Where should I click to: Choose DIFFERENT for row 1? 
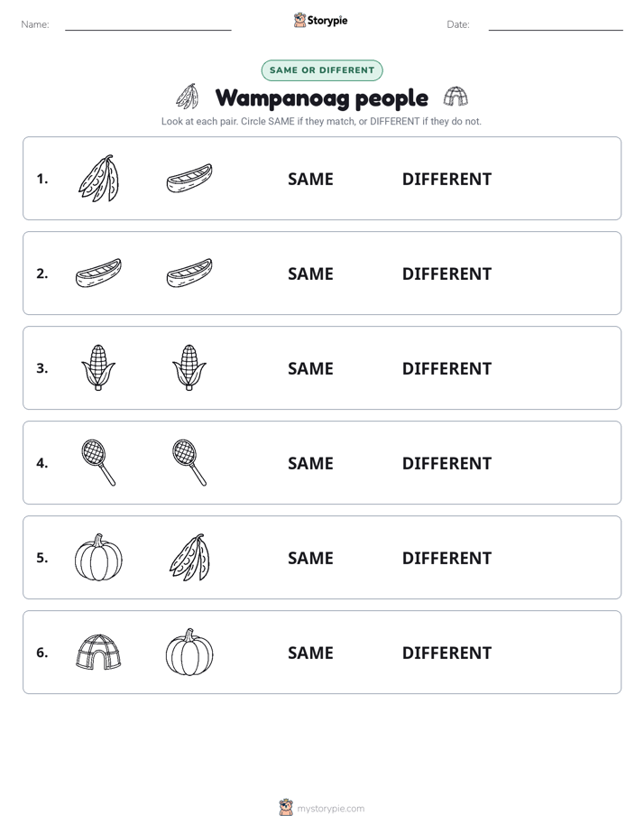[446, 180]
